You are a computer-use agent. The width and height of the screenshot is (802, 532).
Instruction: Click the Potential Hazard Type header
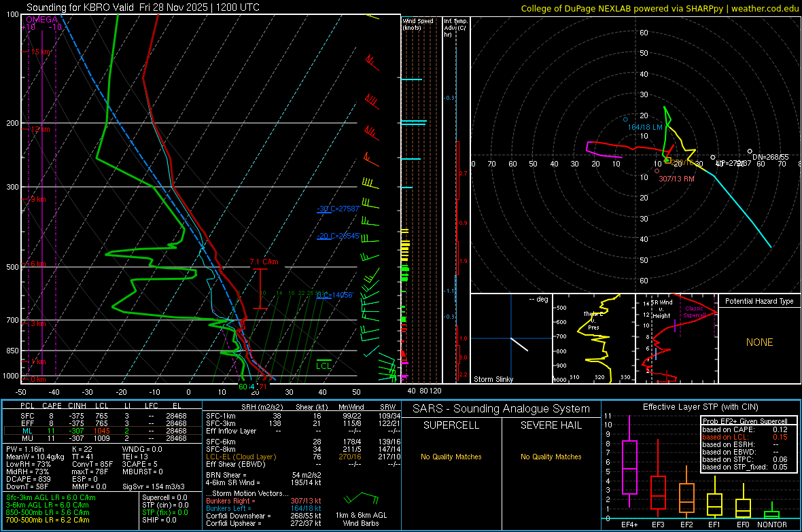(759, 301)
